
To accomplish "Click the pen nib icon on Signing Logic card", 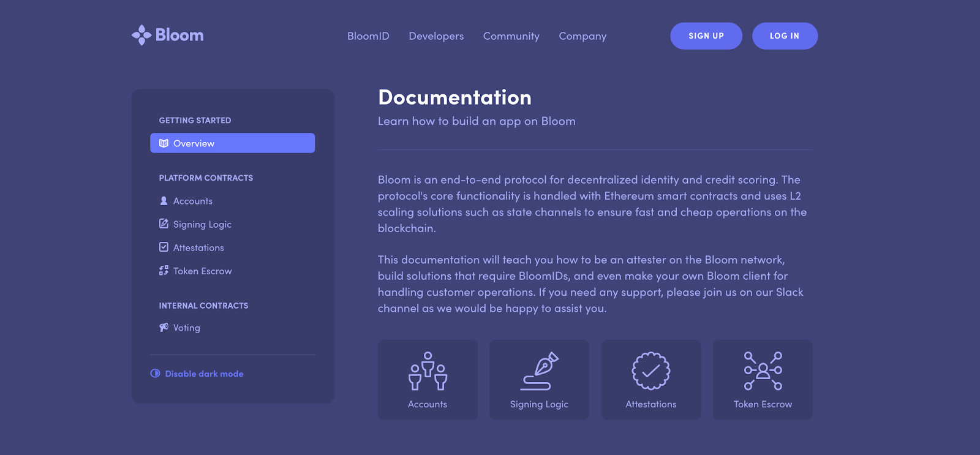I will 540,371.
